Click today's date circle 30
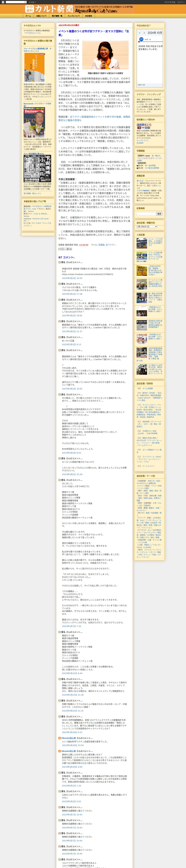 (141, 39)
